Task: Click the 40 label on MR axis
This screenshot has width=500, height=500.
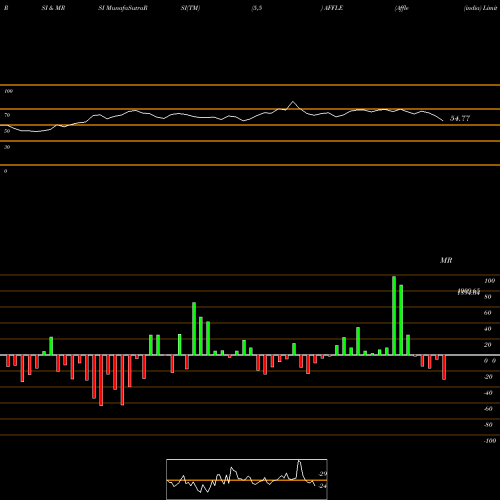Action: [488, 329]
